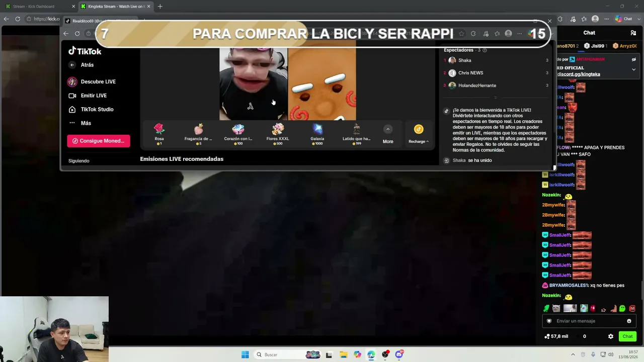Open File Explorer from taskbar
The width and height of the screenshot is (644, 362).
pos(343,354)
